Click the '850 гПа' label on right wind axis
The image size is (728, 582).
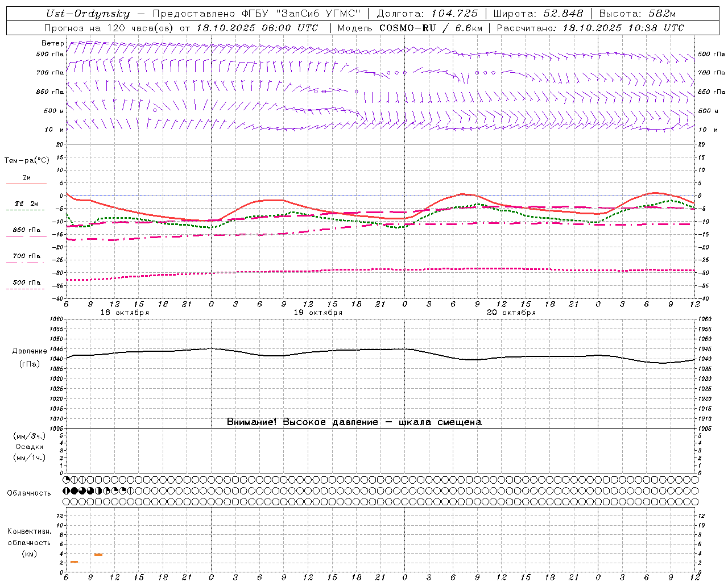[x=712, y=92]
